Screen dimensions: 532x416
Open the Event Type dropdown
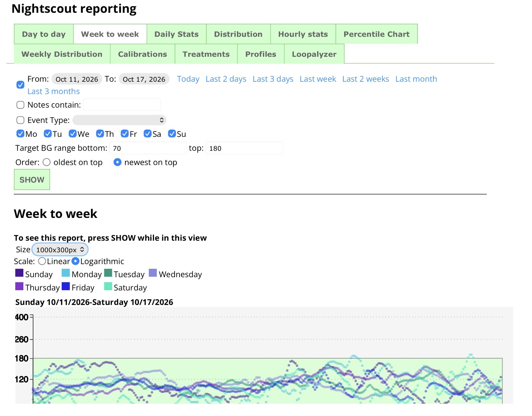[x=119, y=120]
